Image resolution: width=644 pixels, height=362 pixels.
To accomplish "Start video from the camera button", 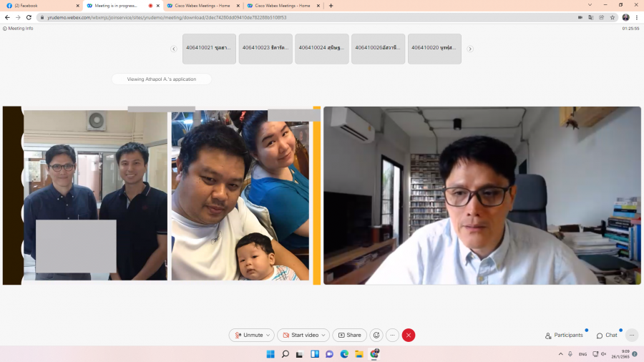I will pos(301,335).
